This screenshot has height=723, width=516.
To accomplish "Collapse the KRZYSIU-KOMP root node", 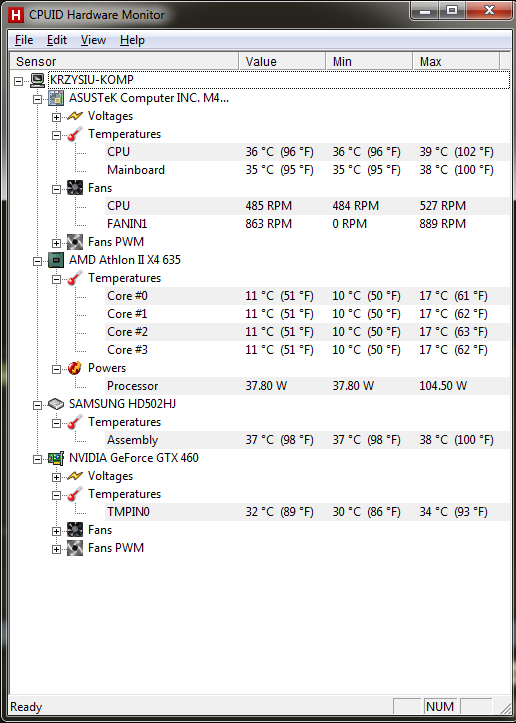I will click(18, 81).
